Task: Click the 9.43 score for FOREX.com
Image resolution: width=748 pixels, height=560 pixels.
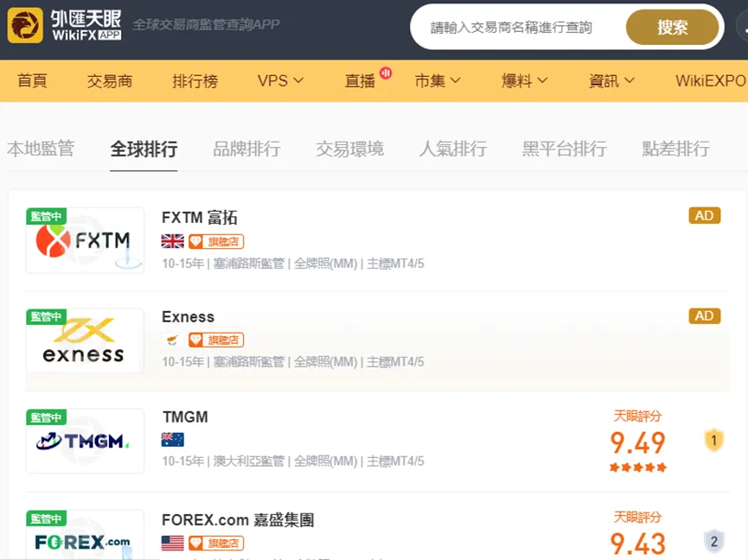Action: point(638,544)
